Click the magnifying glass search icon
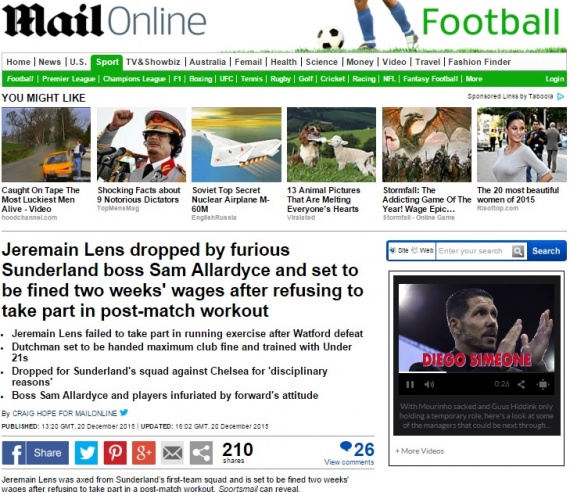Image resolution: width=570 pixels, height=492 pixels. [x=518, y=251]
